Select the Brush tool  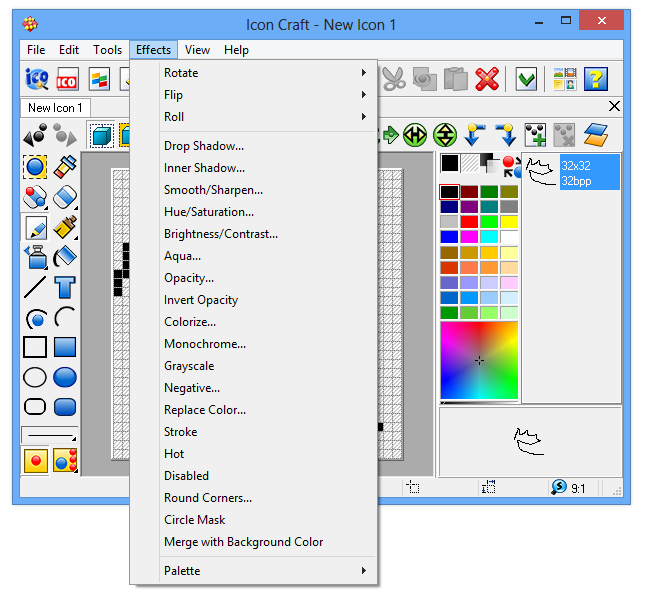[65, 227]
